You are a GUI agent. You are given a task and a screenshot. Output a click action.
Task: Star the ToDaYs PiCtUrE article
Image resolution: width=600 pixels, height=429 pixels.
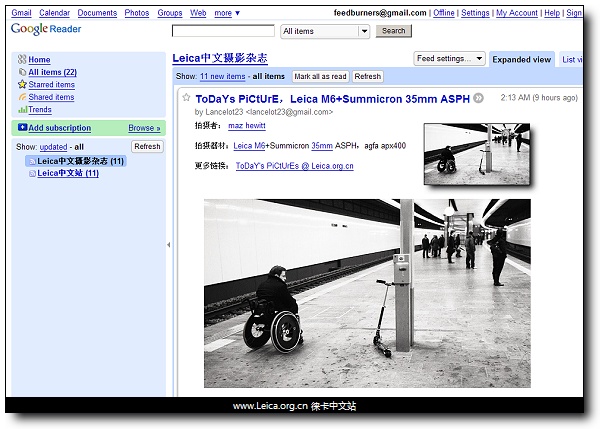click(186, 98)
